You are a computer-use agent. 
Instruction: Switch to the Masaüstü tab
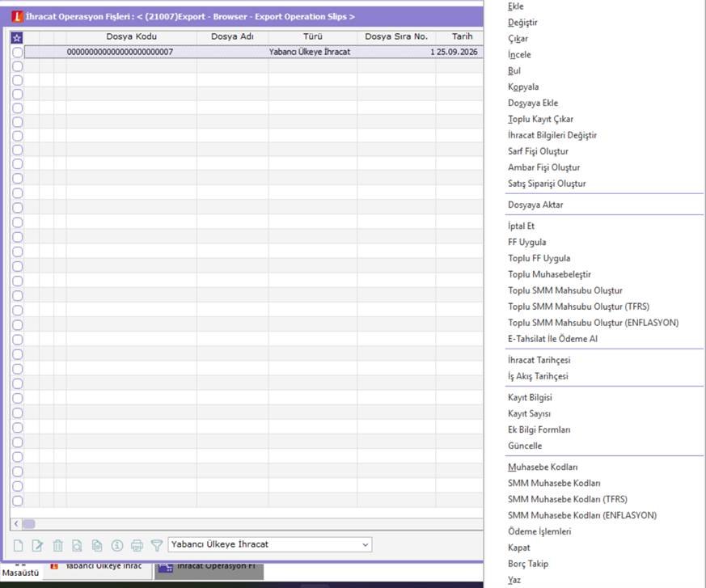click(20, 573)
